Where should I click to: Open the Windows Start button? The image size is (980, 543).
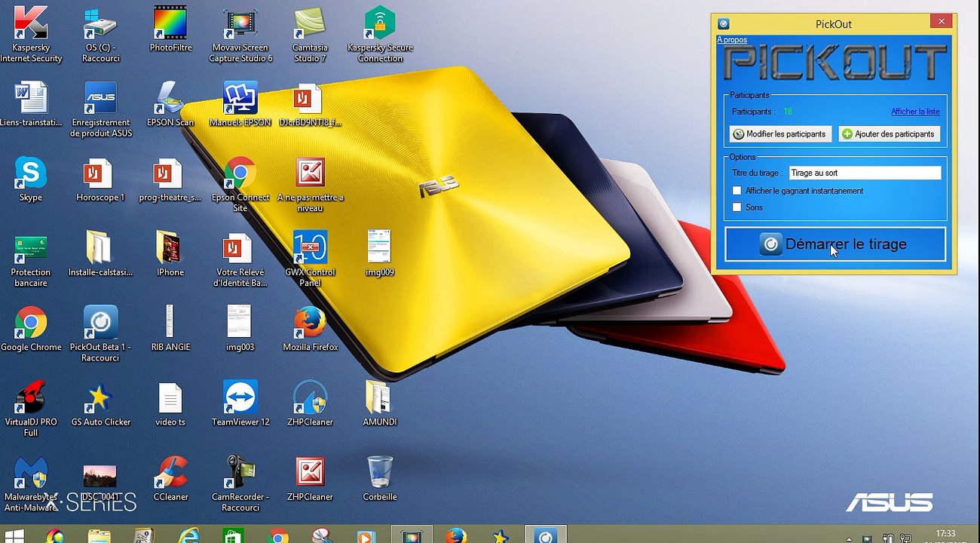tap(14, 536)
